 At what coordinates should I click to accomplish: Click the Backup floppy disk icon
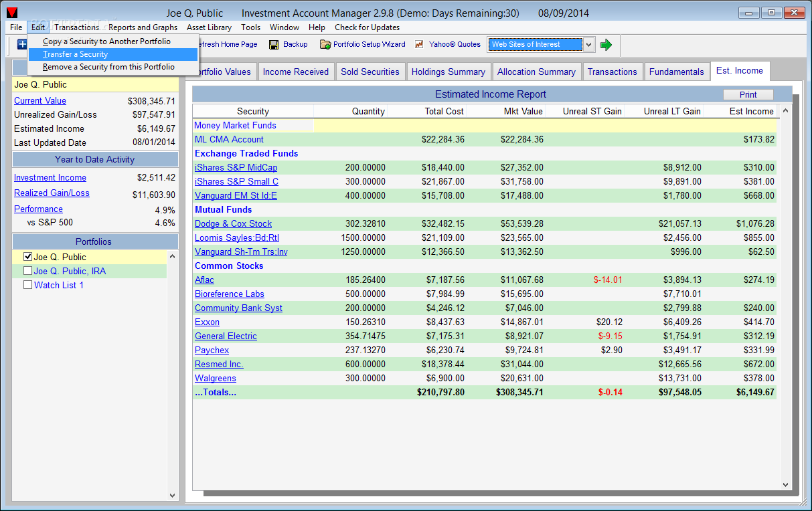[273, 45]
